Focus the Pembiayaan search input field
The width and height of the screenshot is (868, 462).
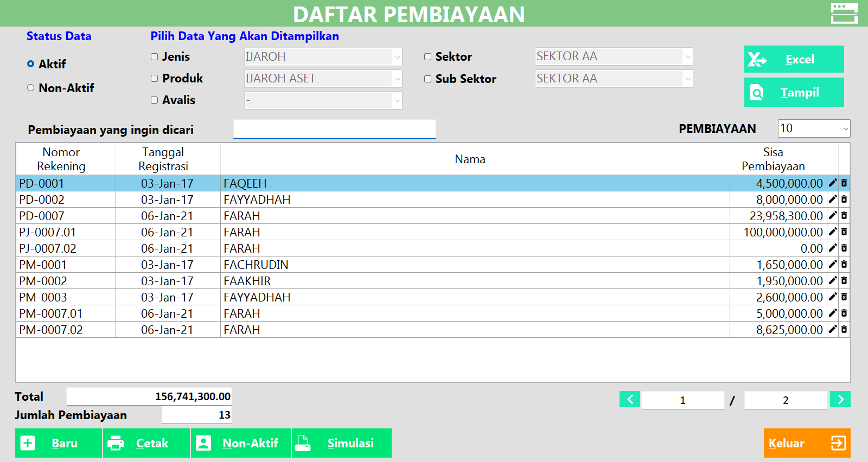334,129
